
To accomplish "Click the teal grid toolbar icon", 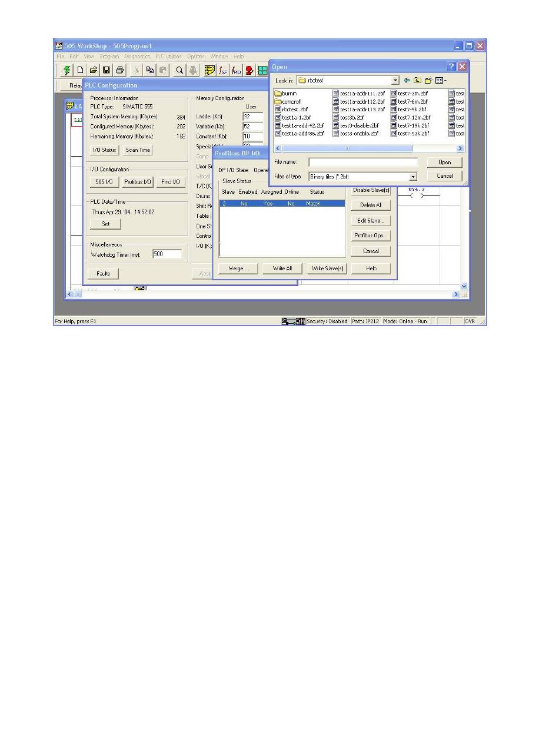I will pyautogui.click(x=262, y=70).
